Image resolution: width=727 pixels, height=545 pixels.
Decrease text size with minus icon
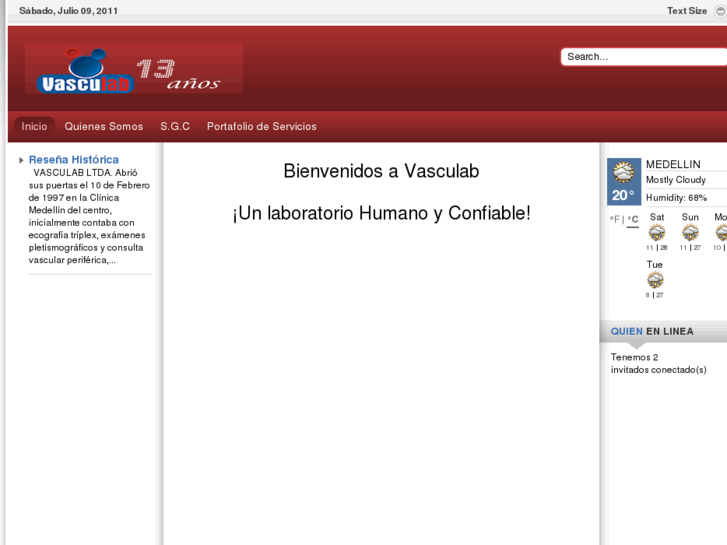tap(721, 11)
